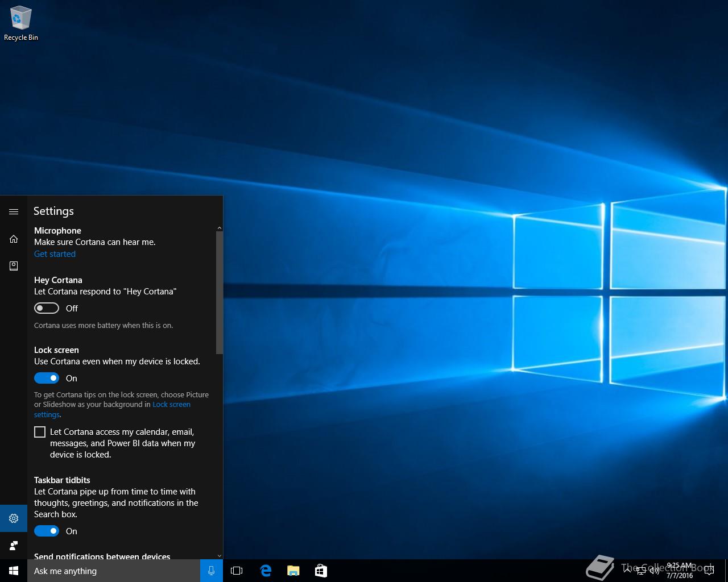This screenshot has height=582, width=728.
Task: Click the Microphone section heading
Action: coord(57,230)
